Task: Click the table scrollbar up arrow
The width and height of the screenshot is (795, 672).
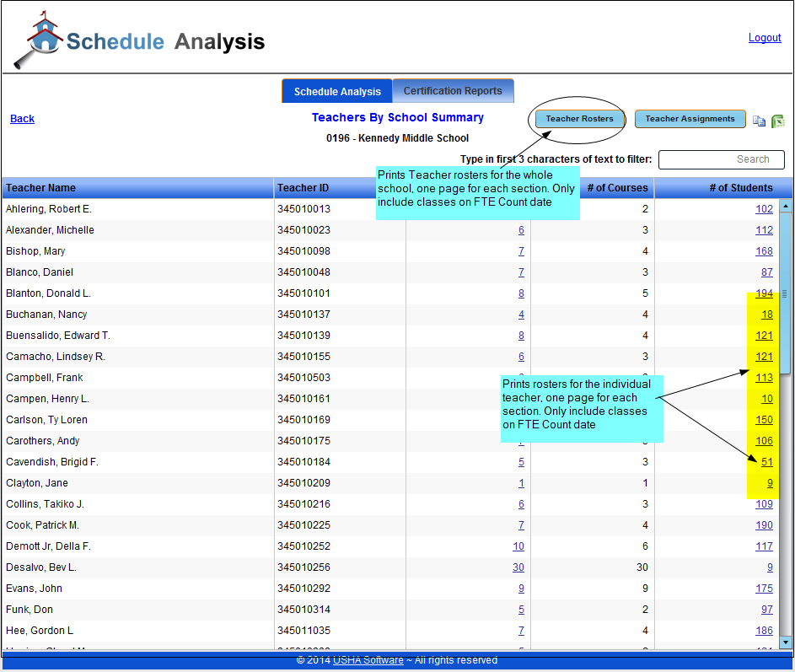Action: [786, 206]
